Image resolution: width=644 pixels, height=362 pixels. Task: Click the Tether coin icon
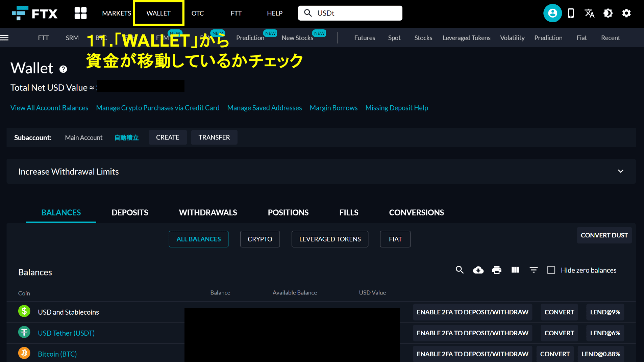click(24, 332)
